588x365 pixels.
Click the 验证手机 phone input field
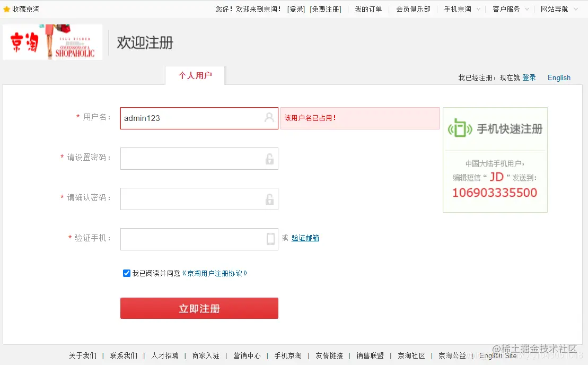pos(199,239)
